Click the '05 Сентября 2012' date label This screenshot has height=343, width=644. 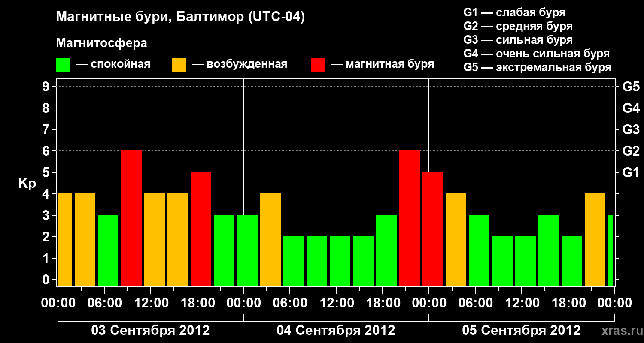[521, 330]
